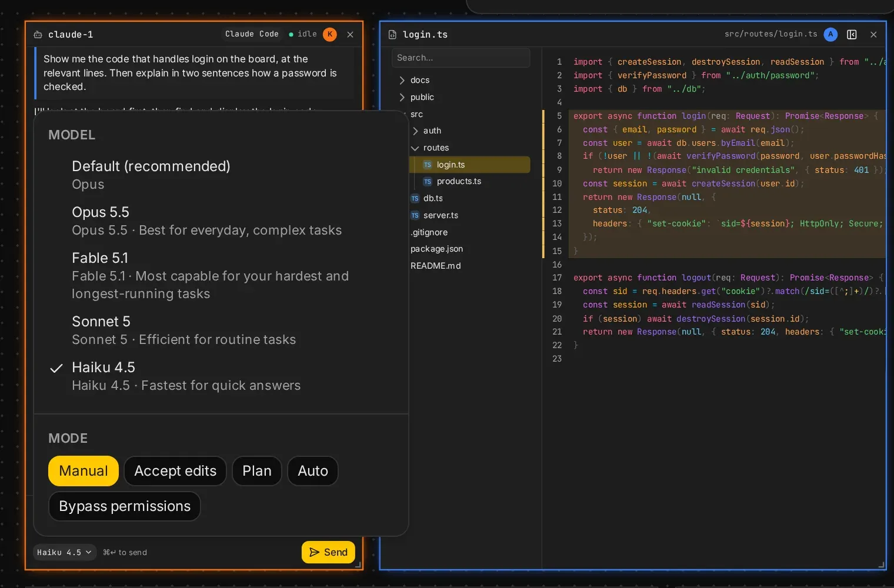Close the claude-1 panel
The width and height of the screenshot is (894, 588).
tap(351, 35)
